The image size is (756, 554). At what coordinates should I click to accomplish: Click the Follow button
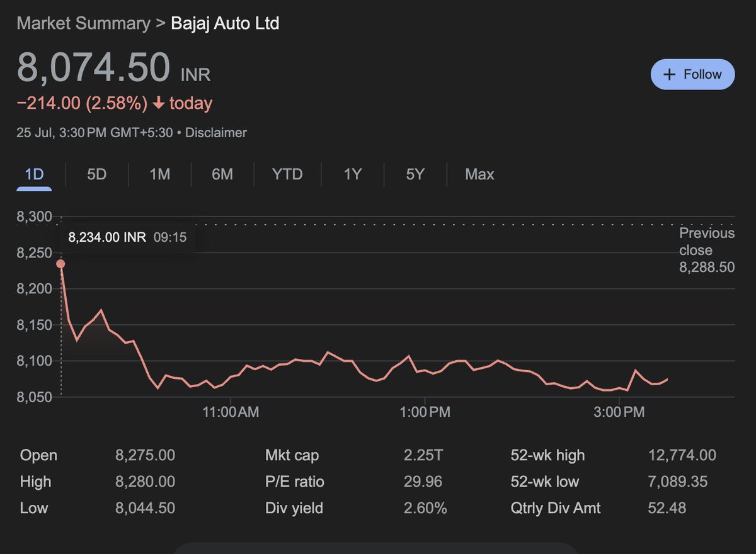pos(692,74)
